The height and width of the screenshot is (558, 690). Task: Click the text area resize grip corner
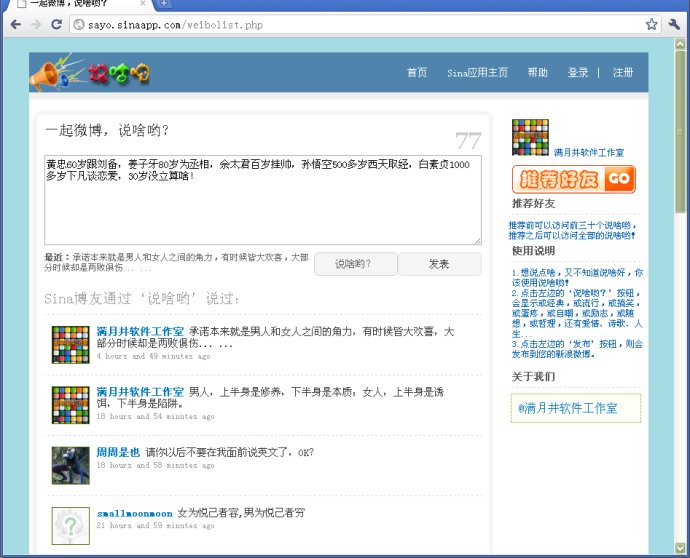tap(477, 241)
